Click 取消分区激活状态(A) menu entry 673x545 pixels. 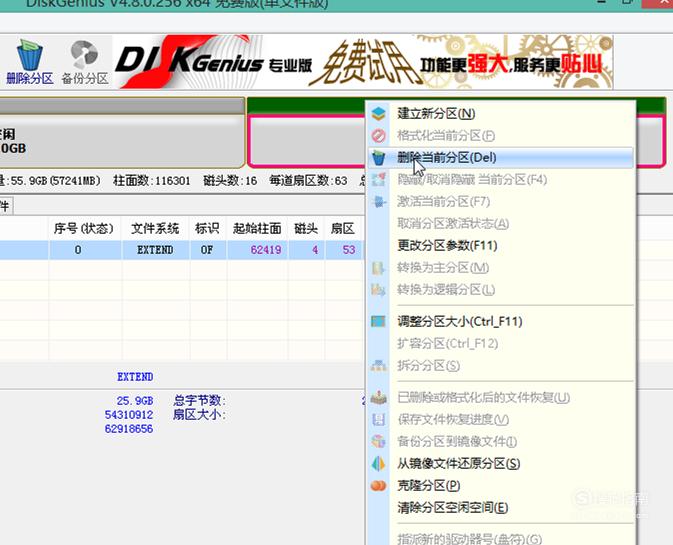click(x=453, y=224)
